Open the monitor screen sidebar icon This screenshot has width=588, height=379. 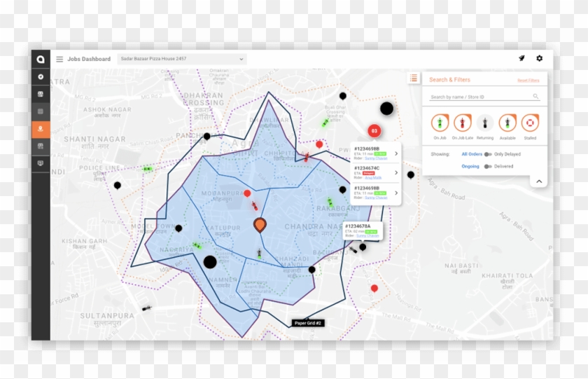point(41,163)
